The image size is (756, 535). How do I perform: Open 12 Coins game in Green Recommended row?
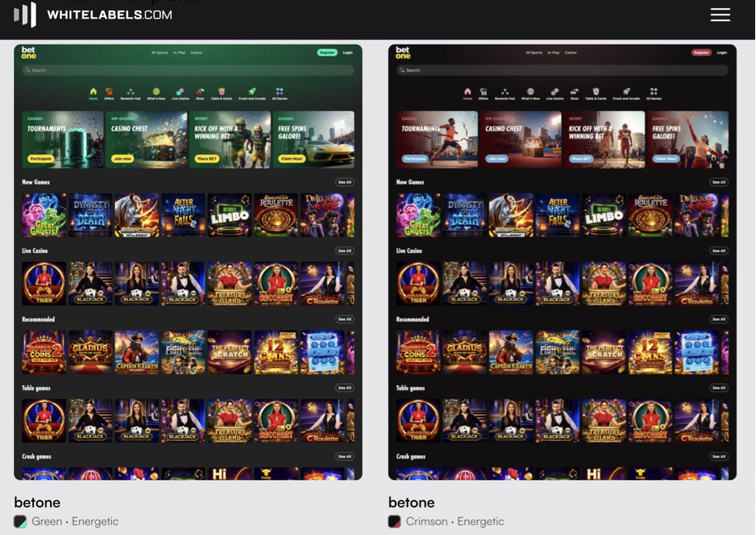(x=275, y=352)
